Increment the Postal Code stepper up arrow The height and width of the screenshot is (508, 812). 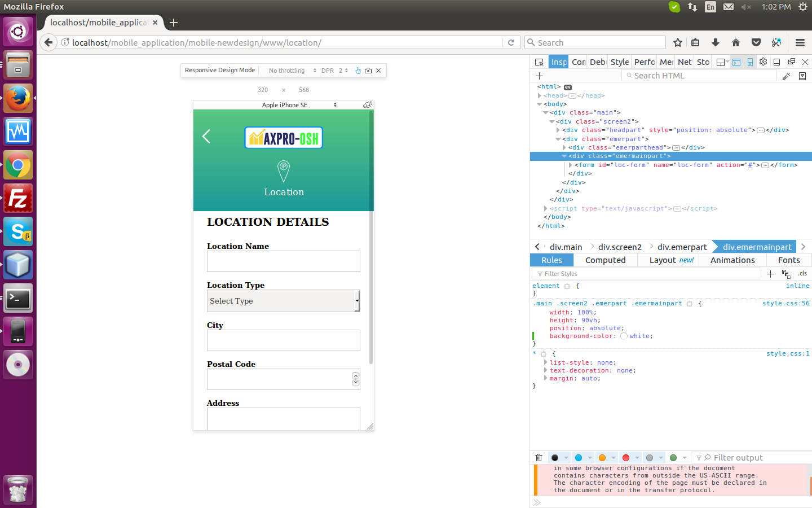[x=356, y=375]
